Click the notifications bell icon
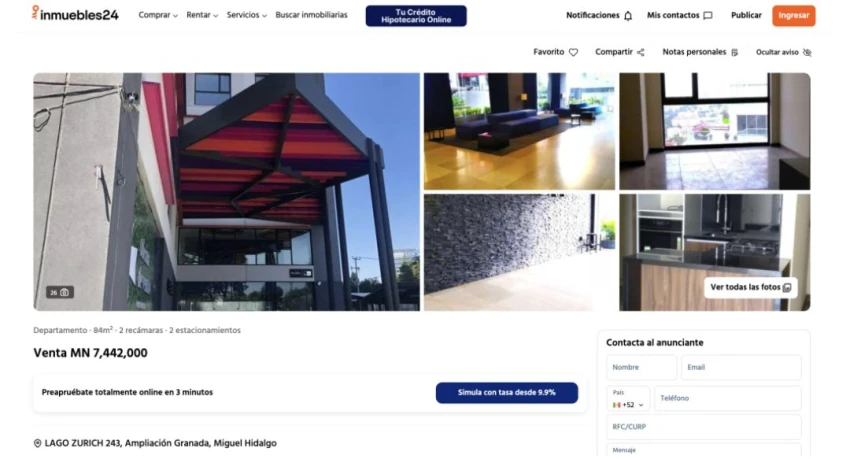This screenshot has width=850, height=459. (x=628, y=16)
